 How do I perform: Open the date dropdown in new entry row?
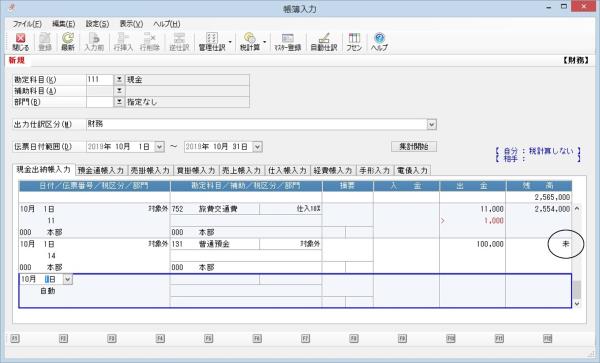pyautogui.click(x=67, y=279)
